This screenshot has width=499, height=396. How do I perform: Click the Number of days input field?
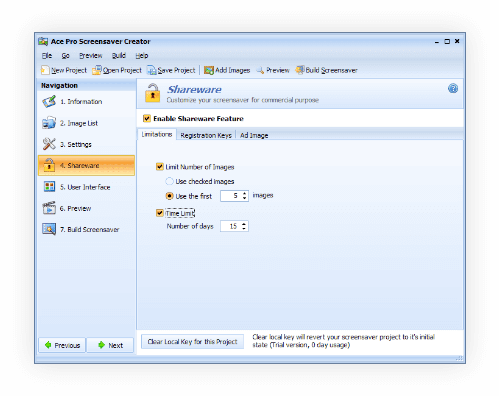click(x=231, y=226)
